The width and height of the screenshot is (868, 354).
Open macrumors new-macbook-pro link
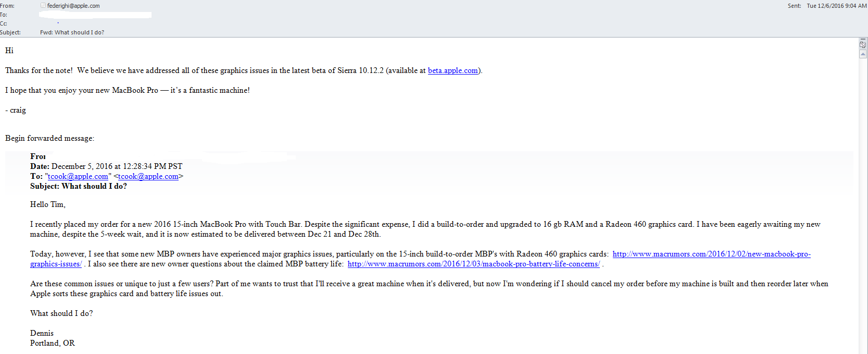pos(711,254)
